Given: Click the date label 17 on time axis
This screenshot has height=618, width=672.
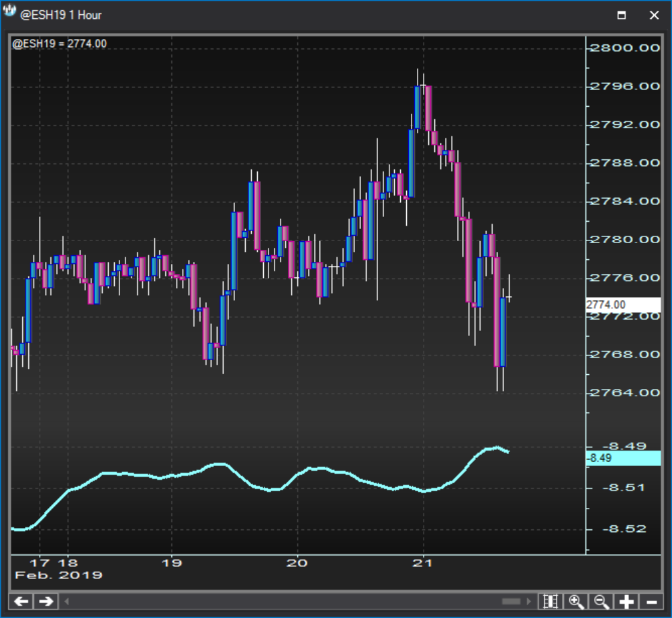Looking at the screenshot, I should (40, 563).
